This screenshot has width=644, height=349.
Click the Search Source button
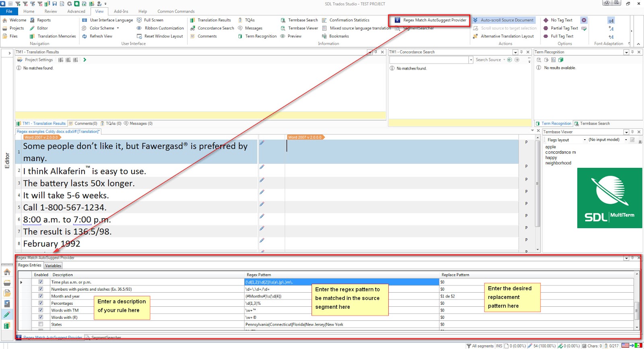(488, 60)
